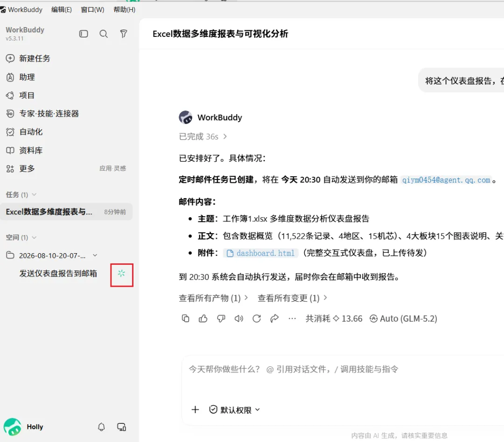Give a thumbs down to response

point(221,318)
